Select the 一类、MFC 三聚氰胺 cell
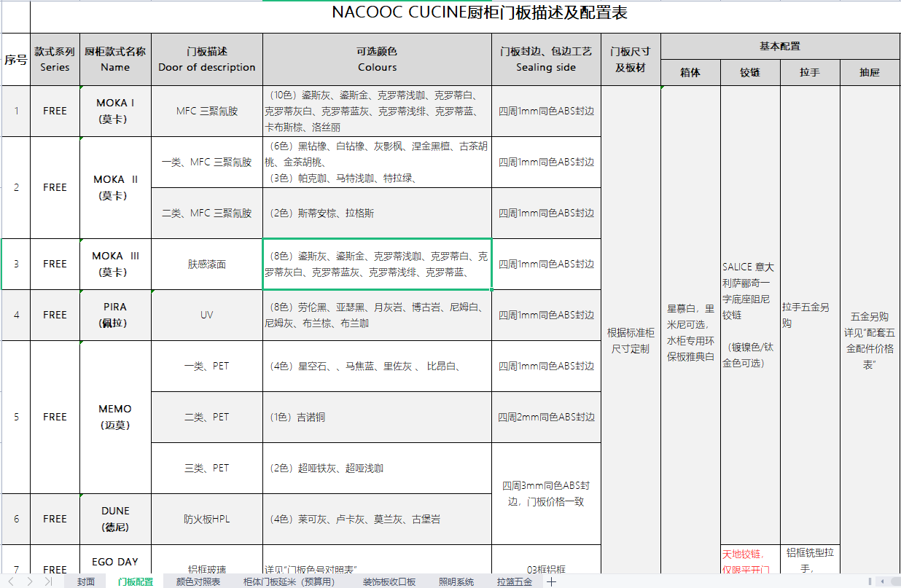This screenshot has width=901, height=588. click(x=207, y=162)
